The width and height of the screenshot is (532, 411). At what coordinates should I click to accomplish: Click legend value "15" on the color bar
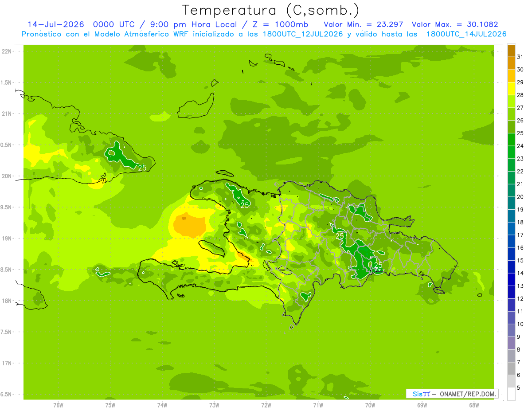click(520, 260)
